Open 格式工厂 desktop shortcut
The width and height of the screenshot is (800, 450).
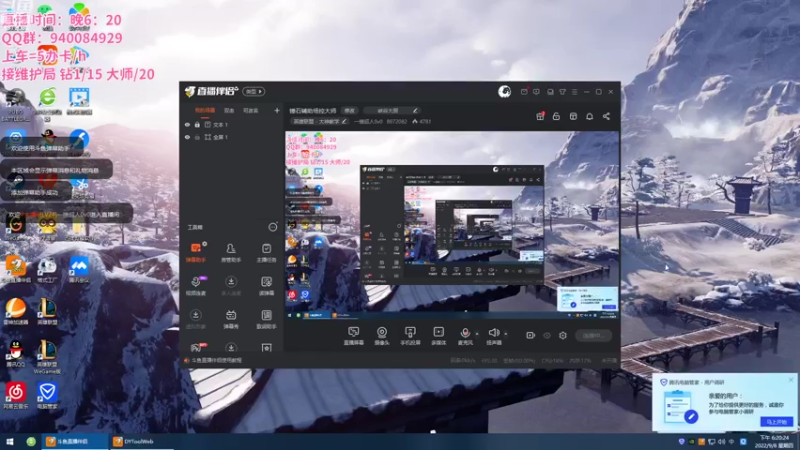pos(47,269)
